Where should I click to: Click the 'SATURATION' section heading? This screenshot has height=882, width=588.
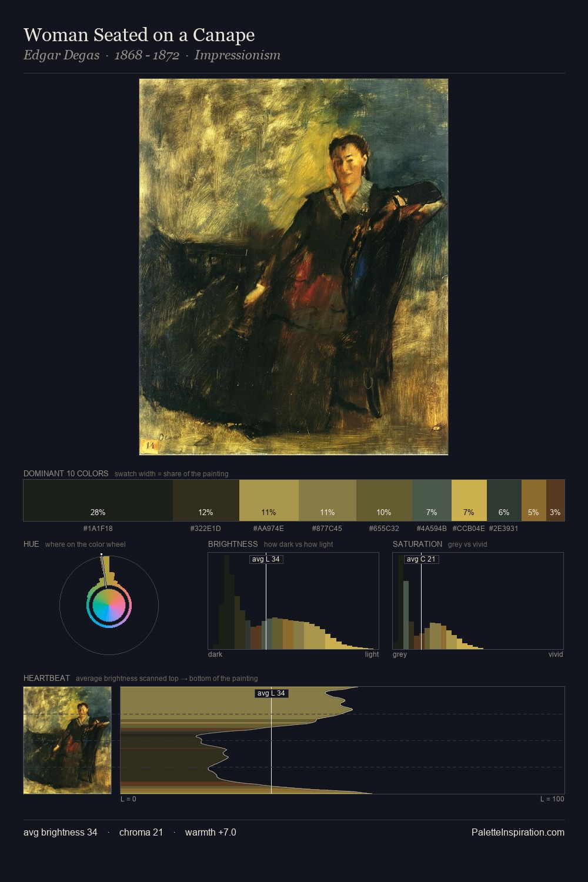417,544
